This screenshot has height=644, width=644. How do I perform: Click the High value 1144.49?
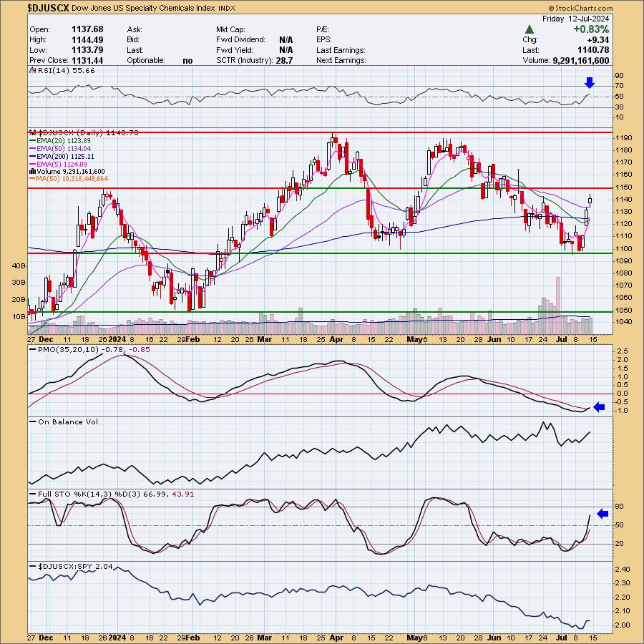coord(87,39)
